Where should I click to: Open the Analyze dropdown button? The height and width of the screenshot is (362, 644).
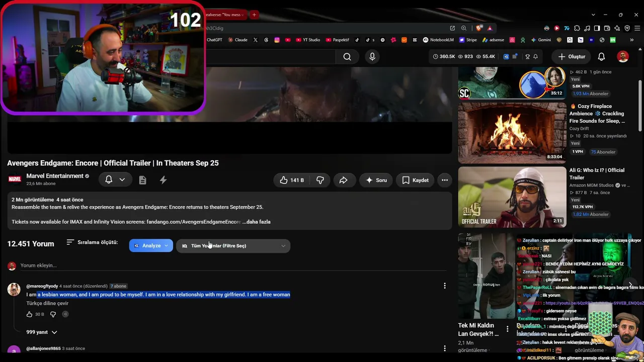point(151,246)
